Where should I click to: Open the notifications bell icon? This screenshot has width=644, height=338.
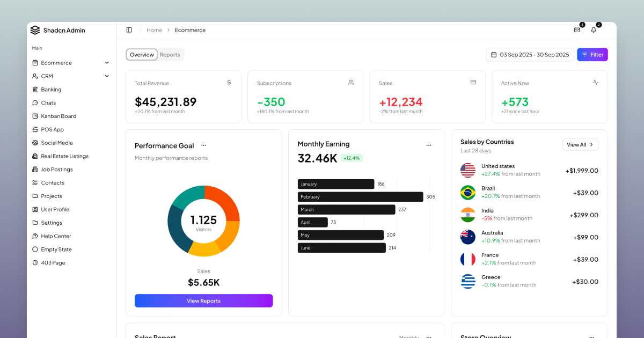pyautogui.click(x=594, y=30)
